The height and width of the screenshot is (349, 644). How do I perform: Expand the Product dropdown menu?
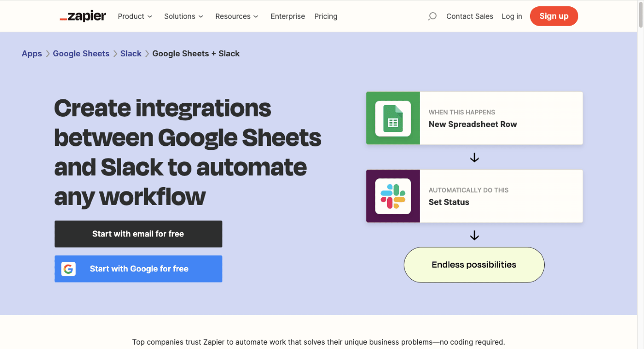click(x=135, y=16)
